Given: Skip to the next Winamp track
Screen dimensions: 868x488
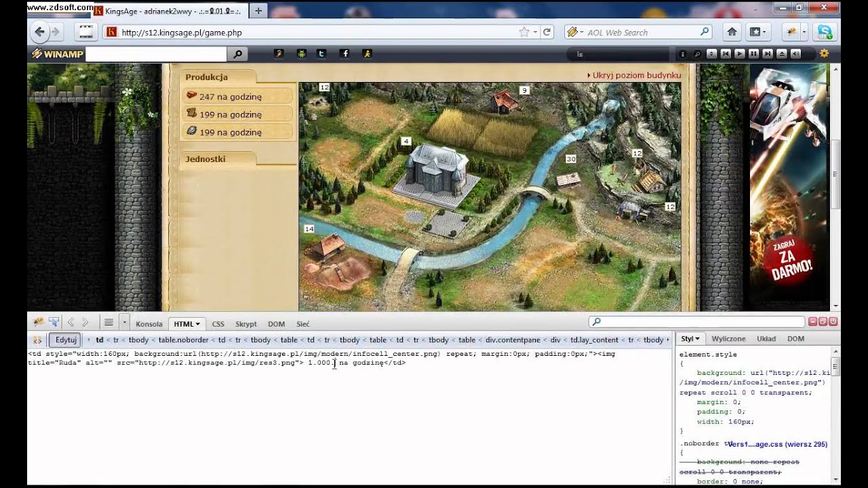Looking at the screenshot, I should (x=768, y=54).
